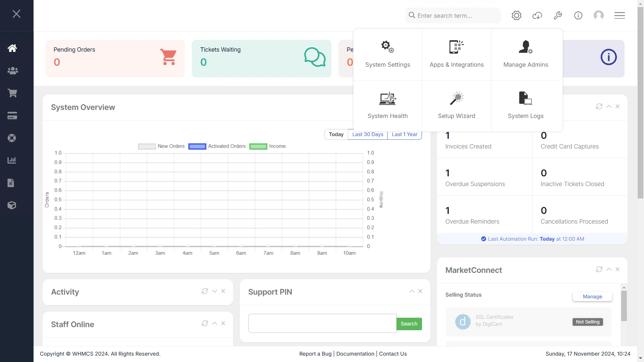Click the Enter search term field
The image size is (644, 362).
(x=453, y=15)
